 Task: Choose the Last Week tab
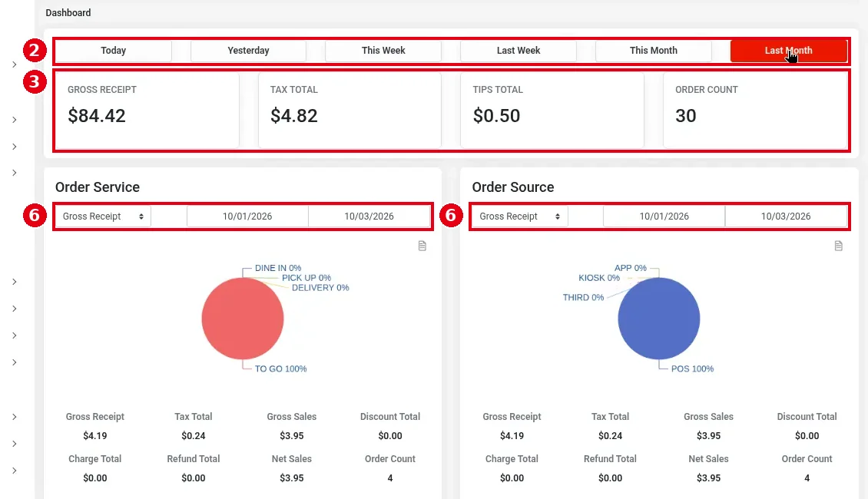[x=518, y=51]
